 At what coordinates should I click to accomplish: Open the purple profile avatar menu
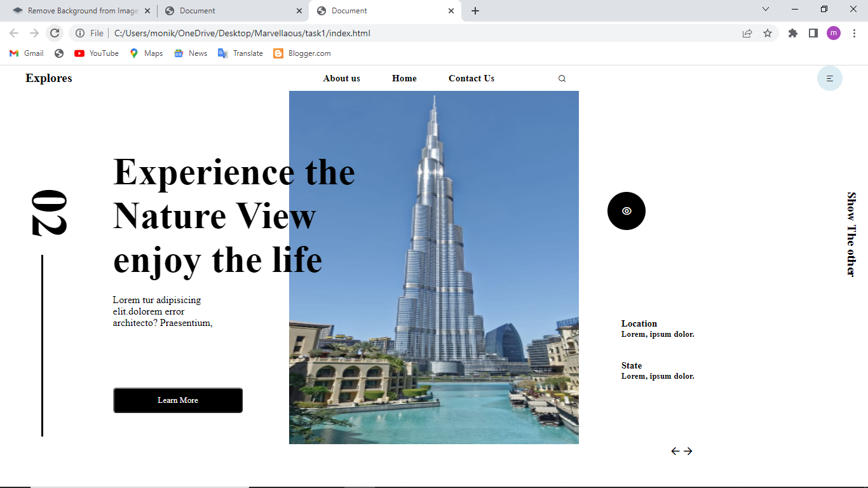(834, 33)
